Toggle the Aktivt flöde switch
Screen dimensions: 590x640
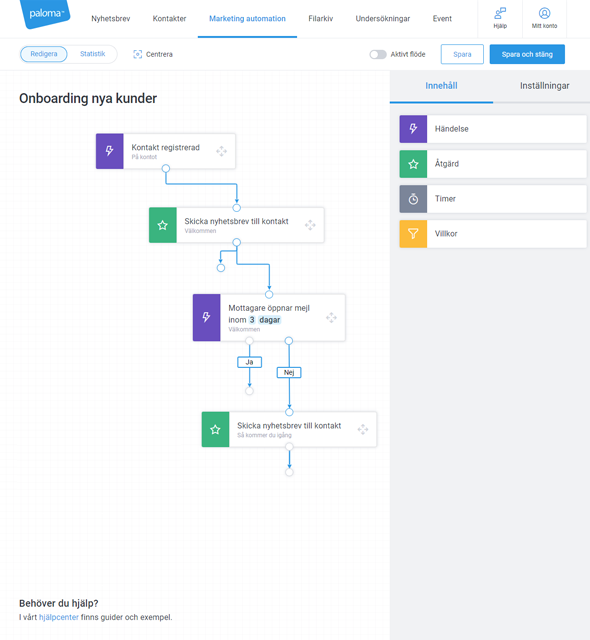378,54
